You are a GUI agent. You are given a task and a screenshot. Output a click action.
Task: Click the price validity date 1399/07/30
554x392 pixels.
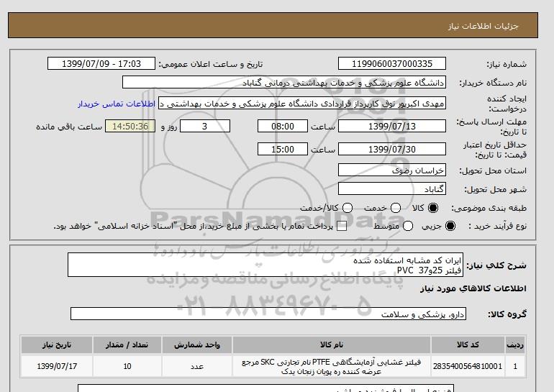392,149
